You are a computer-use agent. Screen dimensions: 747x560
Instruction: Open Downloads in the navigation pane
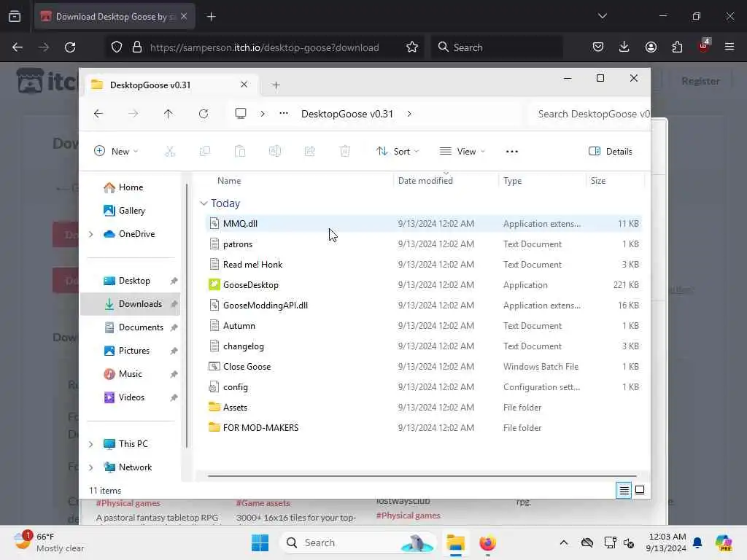point(130,304)
